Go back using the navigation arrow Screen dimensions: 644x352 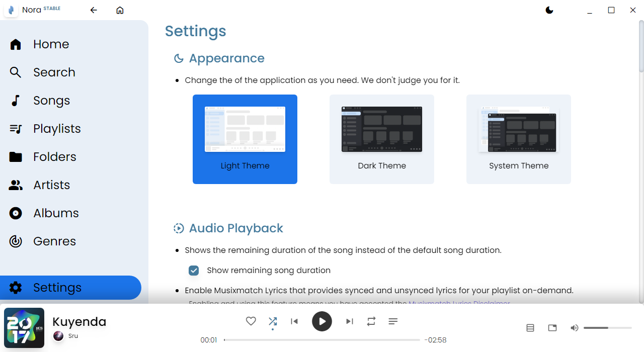click(93, 10)
